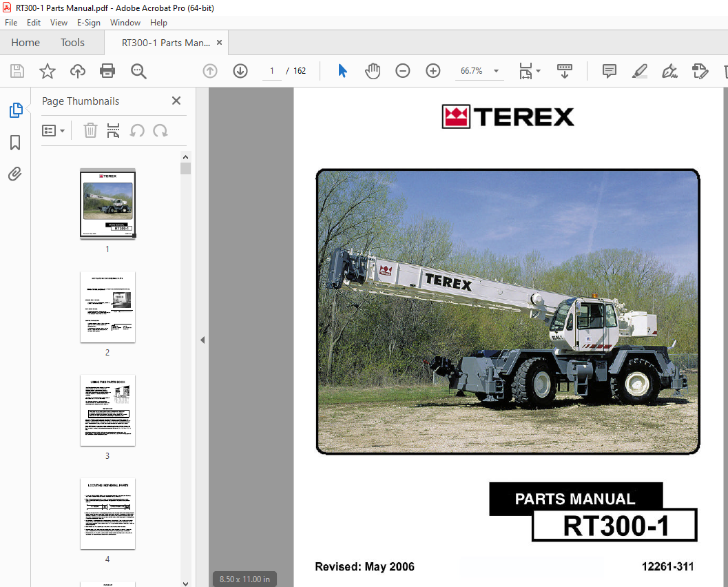728x587 pixels.
Task: Open the Bookmarks navigation panel
Action: pos(15,143)
